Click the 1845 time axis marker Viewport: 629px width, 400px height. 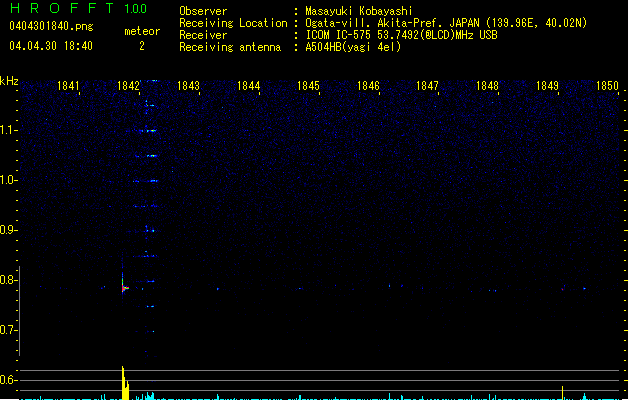(x=308, y=86)
